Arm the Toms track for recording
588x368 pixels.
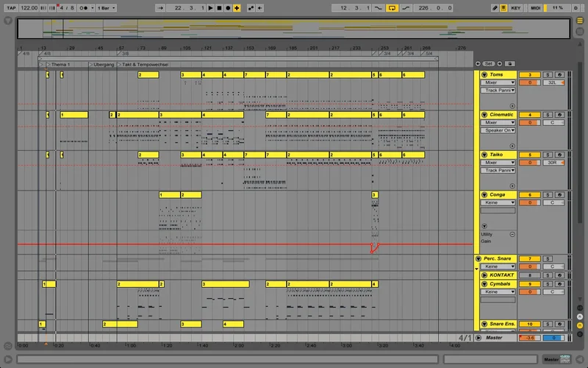(x=559, y=75)
